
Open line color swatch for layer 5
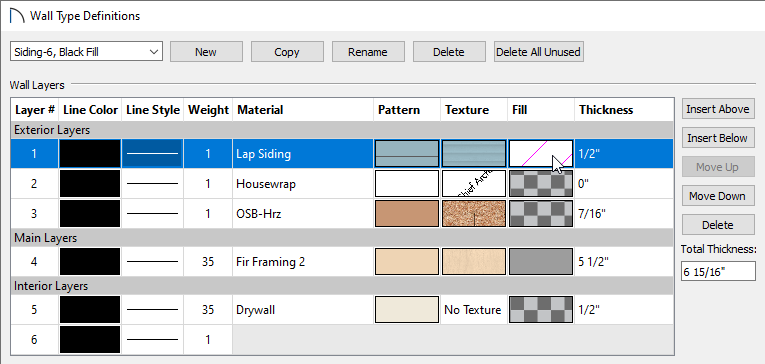tap(90, 310)
